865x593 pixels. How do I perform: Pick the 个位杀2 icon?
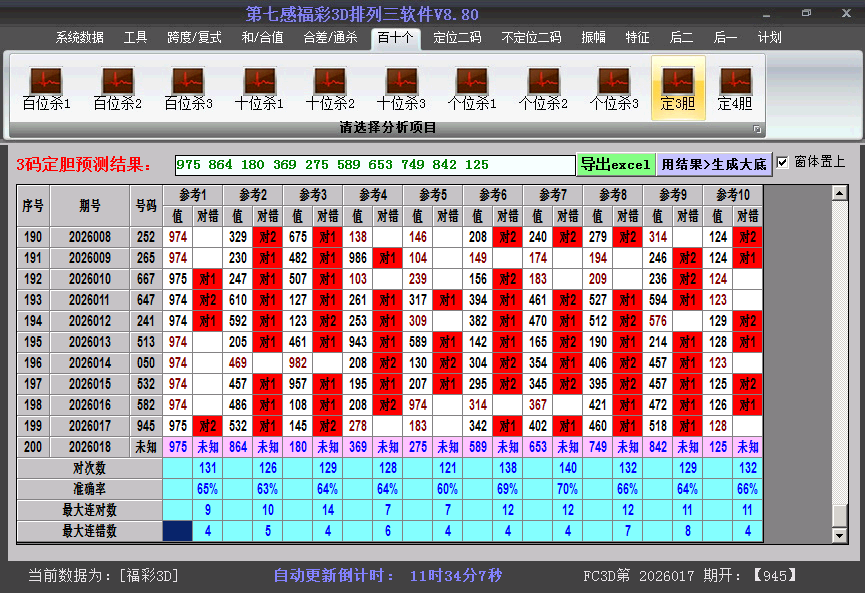(x=543, y=88)
